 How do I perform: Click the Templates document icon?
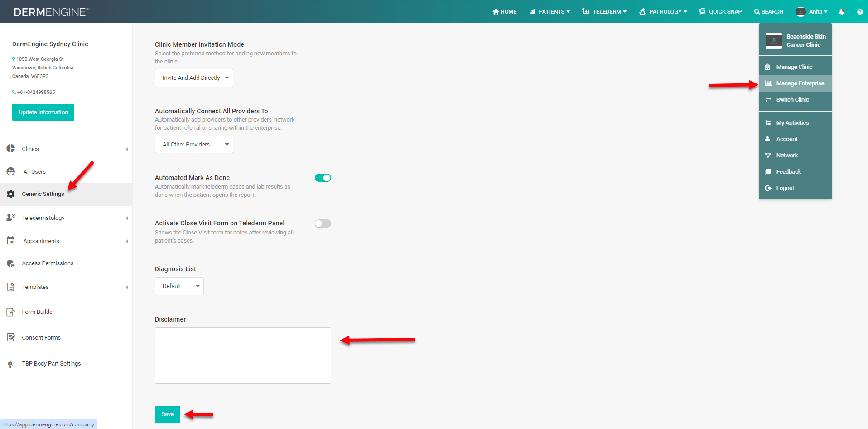pos(11,287)
